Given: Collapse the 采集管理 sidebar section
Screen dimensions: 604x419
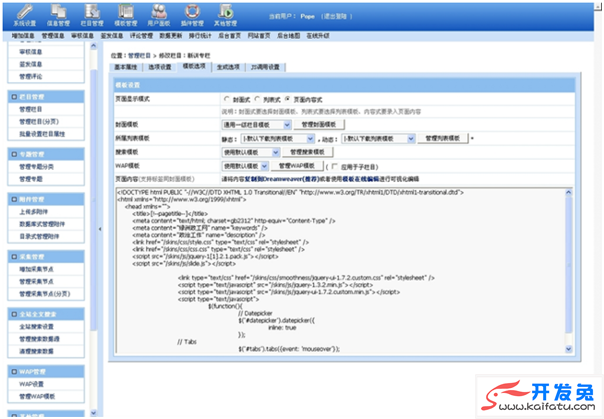Looking at the screenshot, I should pyautogui.click(x=14, y=256).
